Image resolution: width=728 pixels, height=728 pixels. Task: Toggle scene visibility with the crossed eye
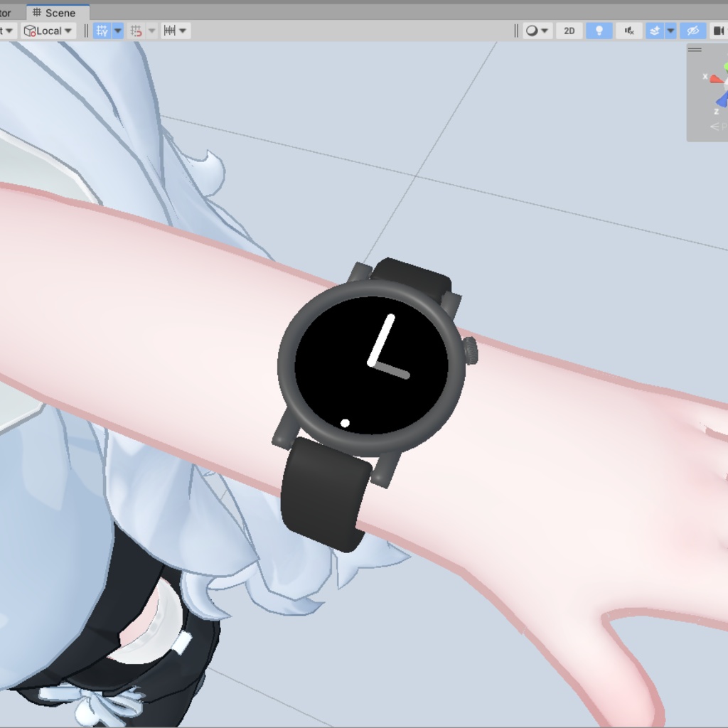[693, 30]
